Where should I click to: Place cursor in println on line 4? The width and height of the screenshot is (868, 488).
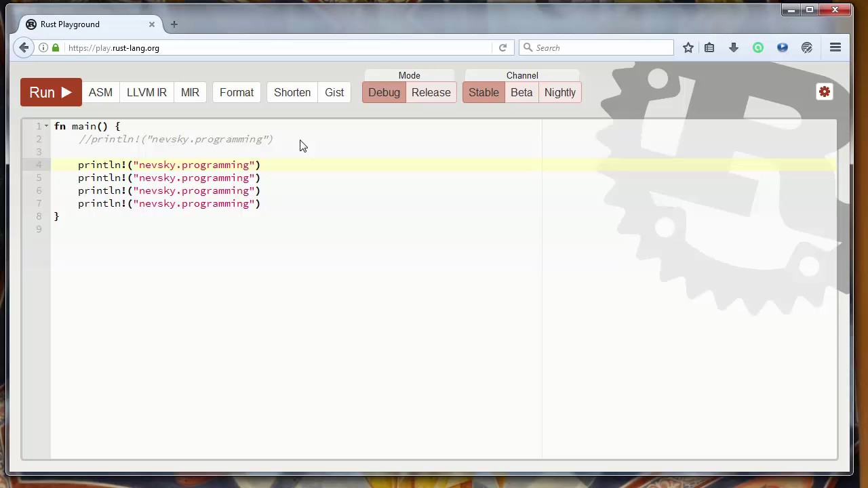pyautogui.click(x=169, y=165)
